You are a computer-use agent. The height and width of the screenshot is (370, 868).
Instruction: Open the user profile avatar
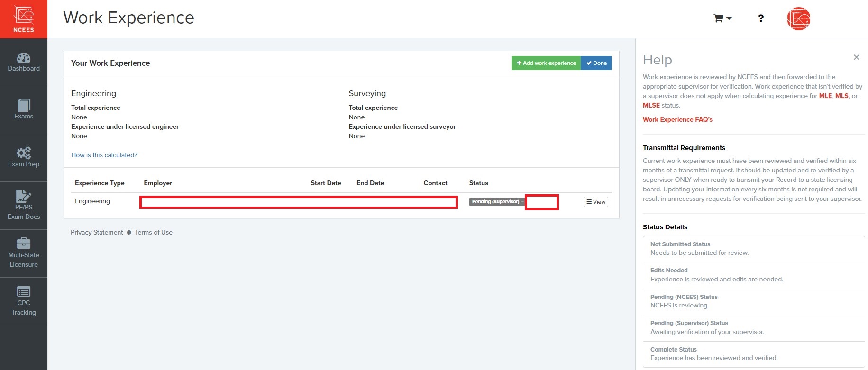click(x=799, y=19)
